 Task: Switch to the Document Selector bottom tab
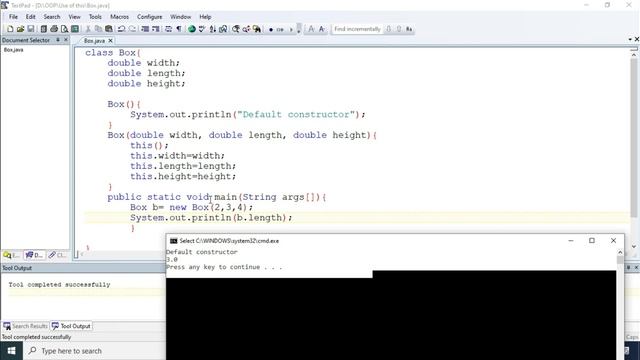(x=34, y=255)
